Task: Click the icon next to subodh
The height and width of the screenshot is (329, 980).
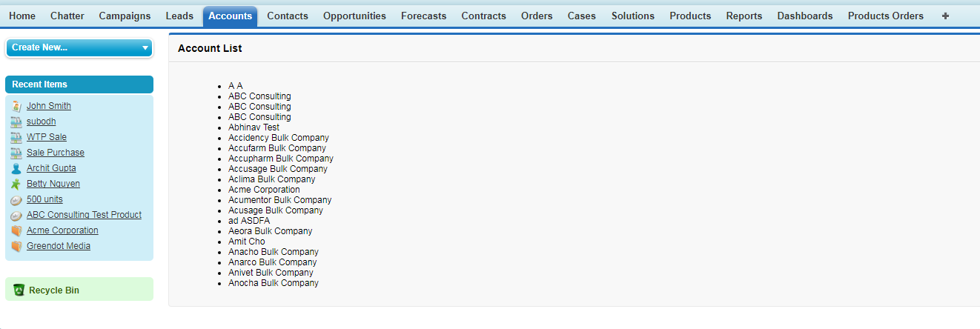Action: [16, 122]
